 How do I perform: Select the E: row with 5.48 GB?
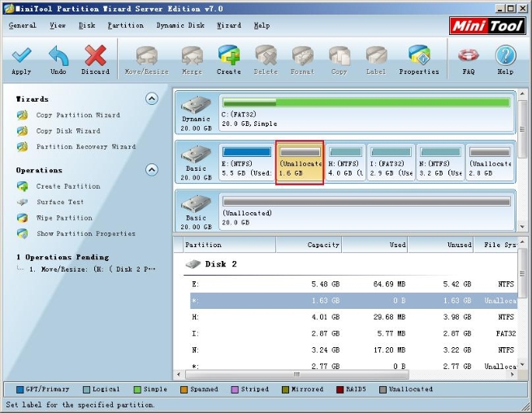(353, 285)
